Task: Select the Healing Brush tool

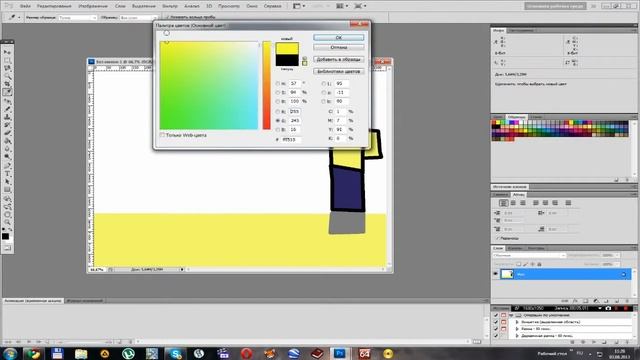Action: [x=7, y=101]
